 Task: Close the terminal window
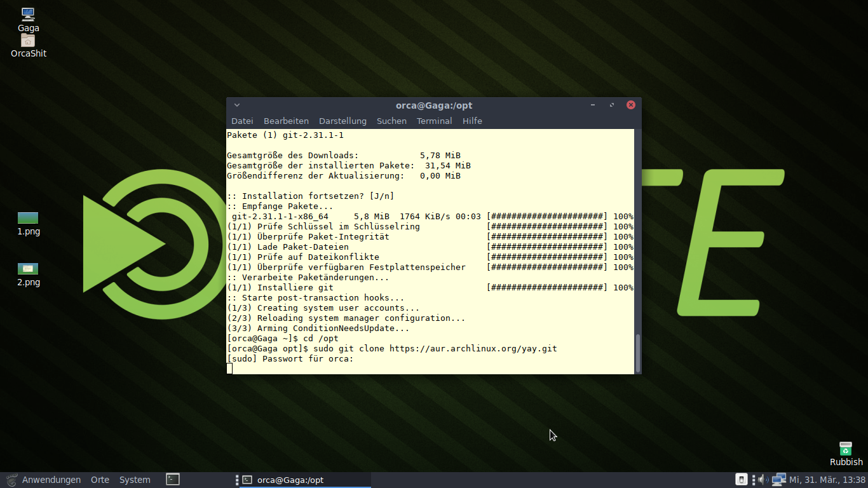tap(631, 105)
